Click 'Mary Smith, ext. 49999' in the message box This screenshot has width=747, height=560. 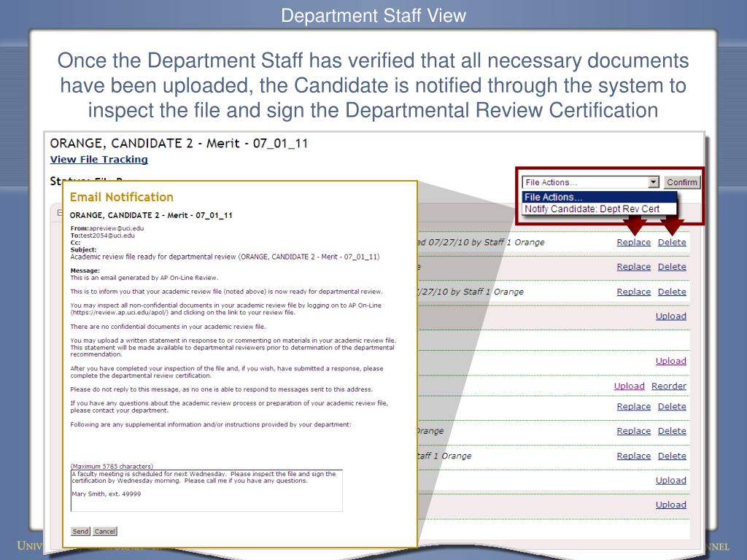107,494
